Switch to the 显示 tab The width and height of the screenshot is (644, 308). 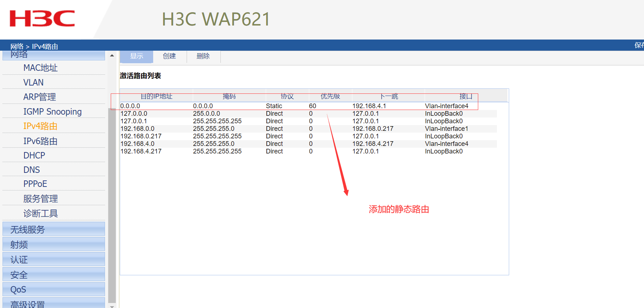(137, 56)
